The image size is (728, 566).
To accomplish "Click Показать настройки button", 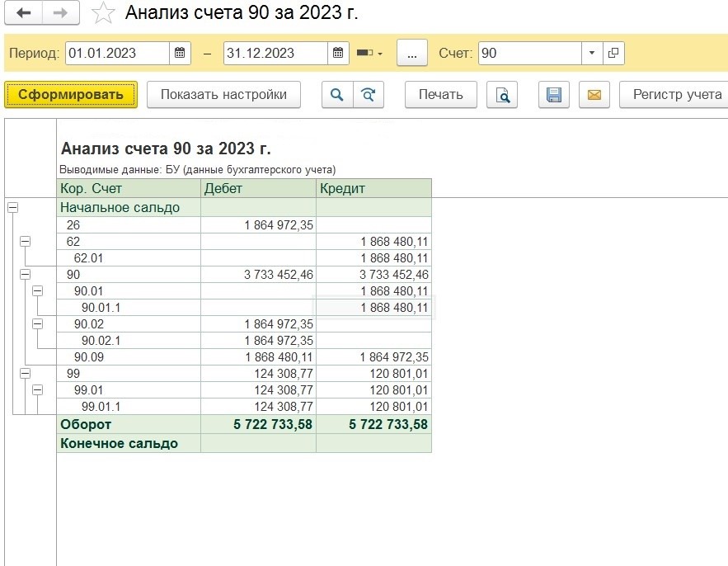I will point(223,95).
